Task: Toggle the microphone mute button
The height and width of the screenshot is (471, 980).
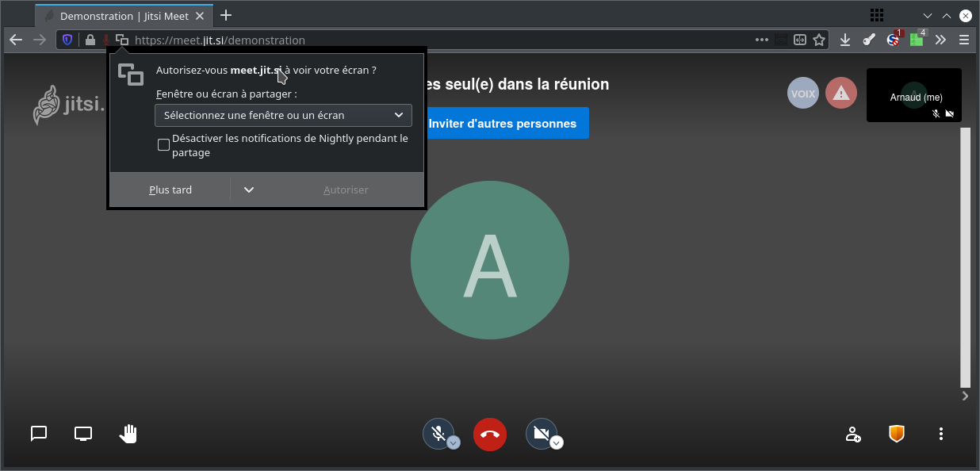Action: coord(437,433)
